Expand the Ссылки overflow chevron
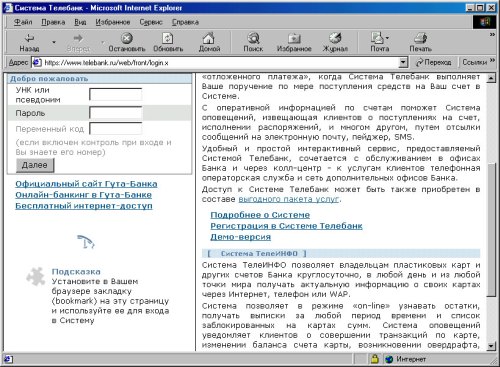 pos(492,61)
